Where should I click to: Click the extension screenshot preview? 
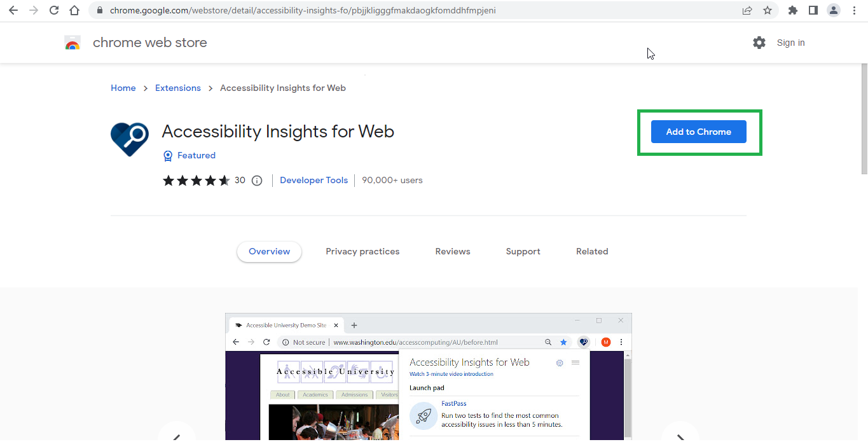[x=428, y=382]
